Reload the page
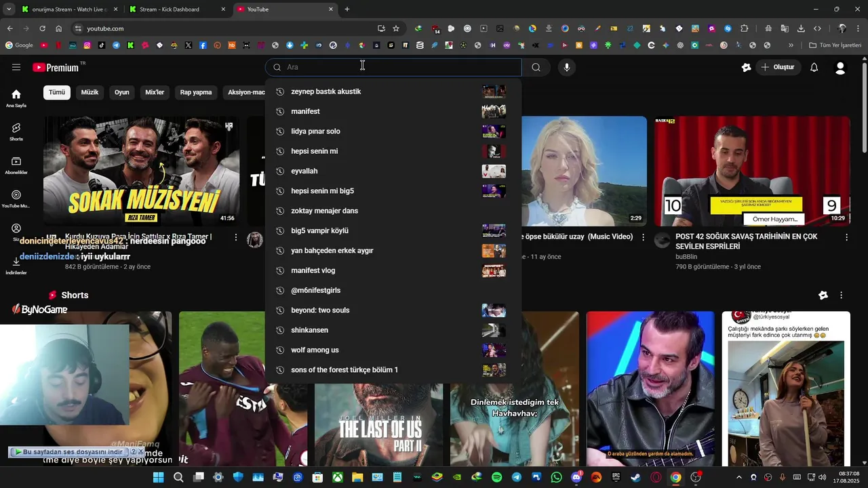Viewport: 868px width, 488px height. coord(42,28)
